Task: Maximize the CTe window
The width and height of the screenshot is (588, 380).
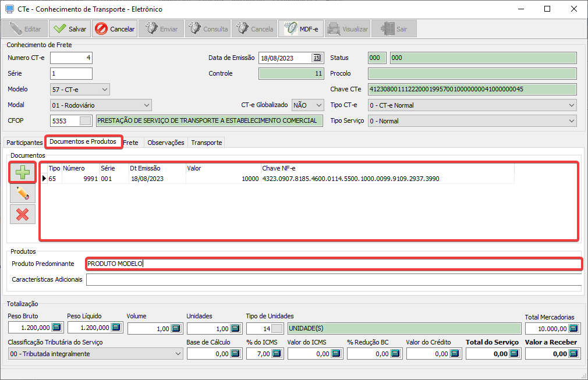Action: coord(547,9)
